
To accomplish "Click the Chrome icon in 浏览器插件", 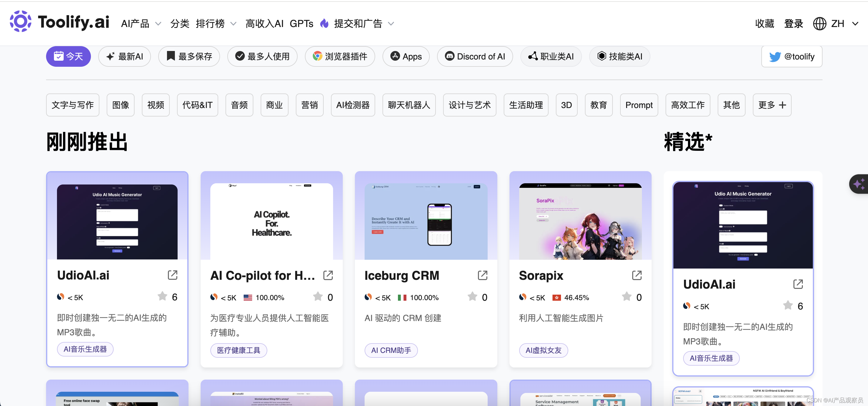I will pos(317,56).
